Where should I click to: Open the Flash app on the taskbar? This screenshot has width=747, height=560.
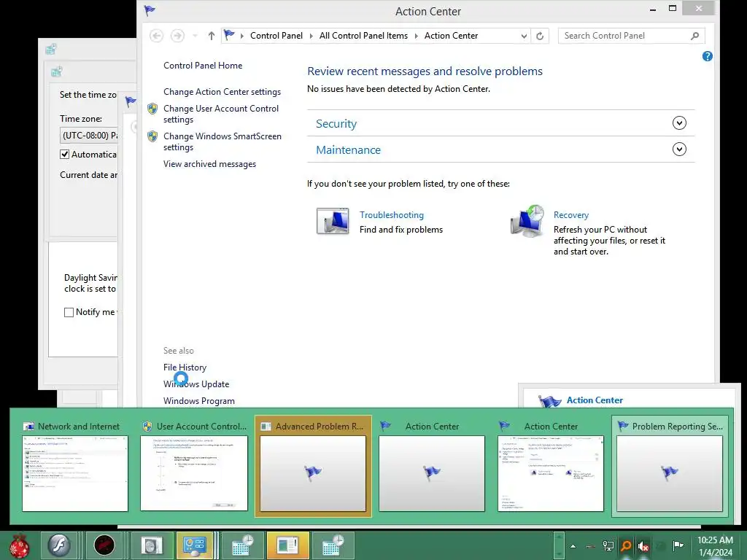(59, 545)
